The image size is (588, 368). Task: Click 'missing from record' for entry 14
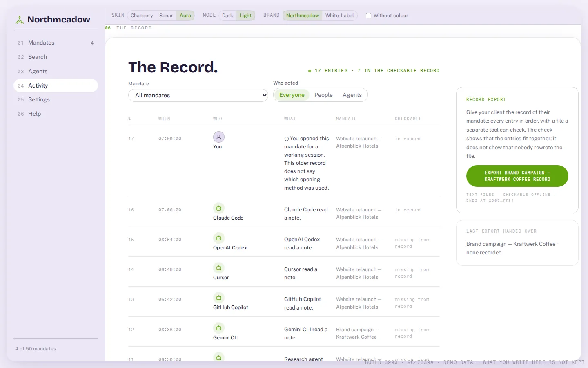[x=412, y=273]
